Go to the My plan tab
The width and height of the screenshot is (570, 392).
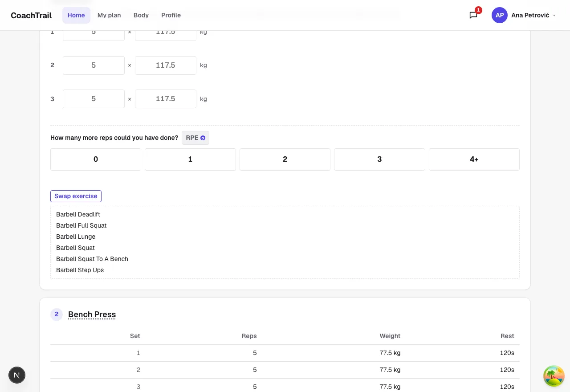[109, 15]
